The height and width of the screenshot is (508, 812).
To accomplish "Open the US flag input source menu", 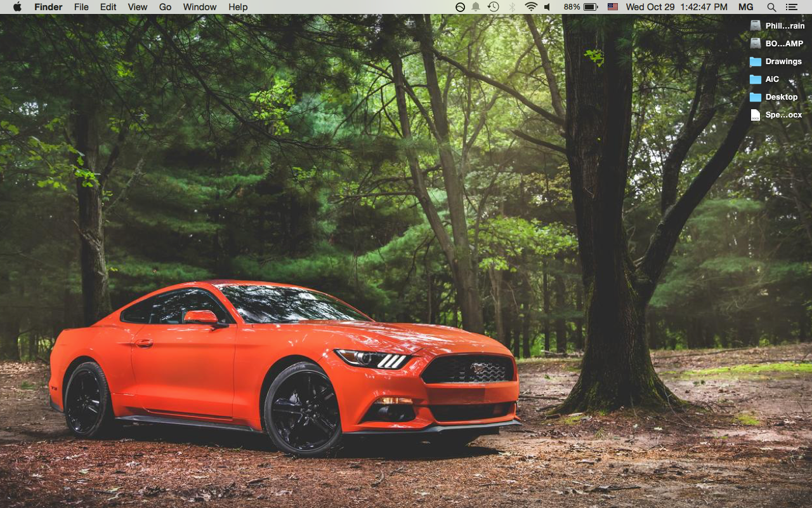I will click(x=612, y=7).
